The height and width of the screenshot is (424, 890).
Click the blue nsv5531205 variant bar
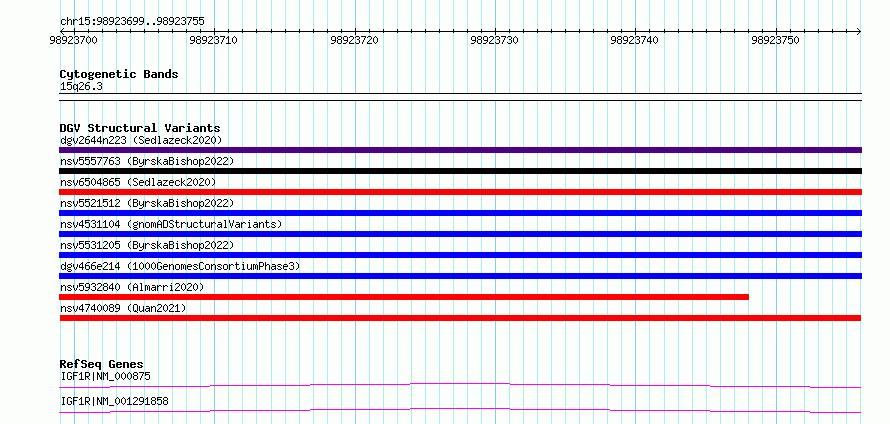(x=460, y=255)
